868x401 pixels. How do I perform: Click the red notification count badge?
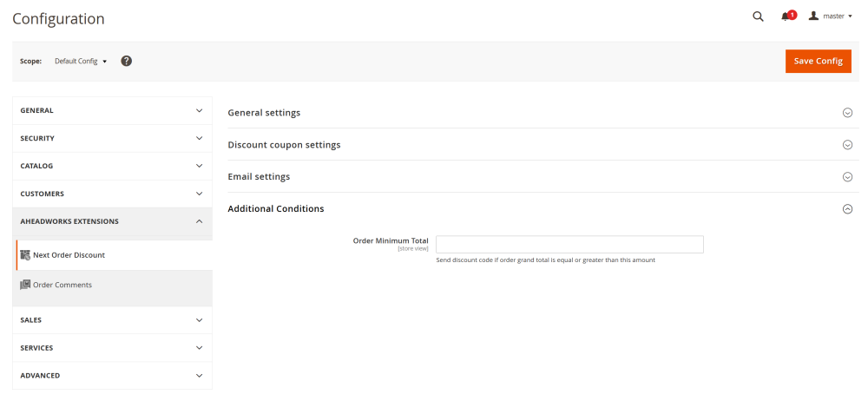click(792, 15)
